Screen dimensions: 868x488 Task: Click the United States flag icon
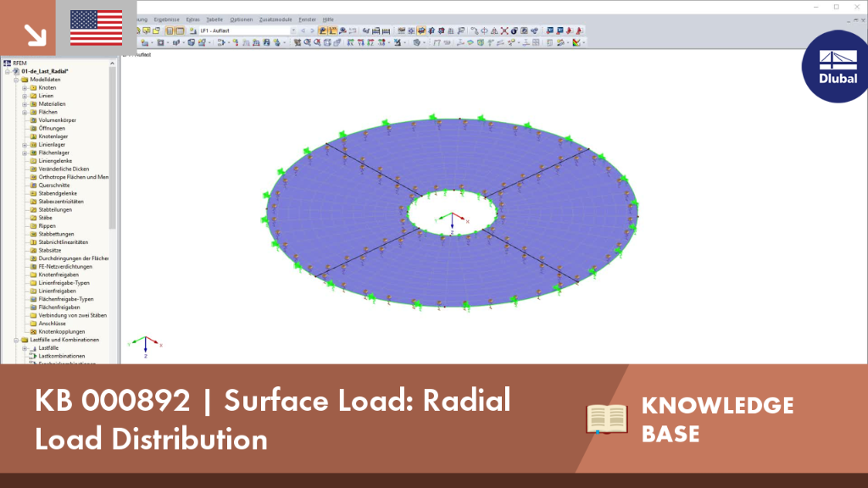[97, 28]
